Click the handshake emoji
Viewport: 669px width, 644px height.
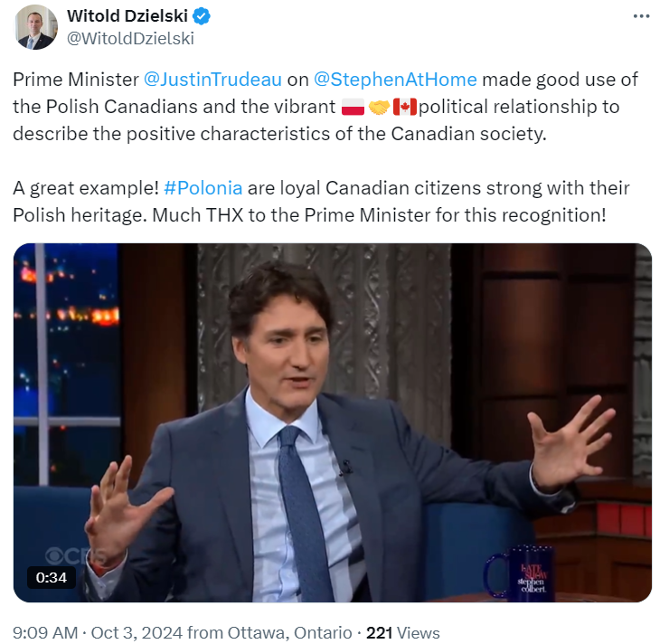pos(379,107)
